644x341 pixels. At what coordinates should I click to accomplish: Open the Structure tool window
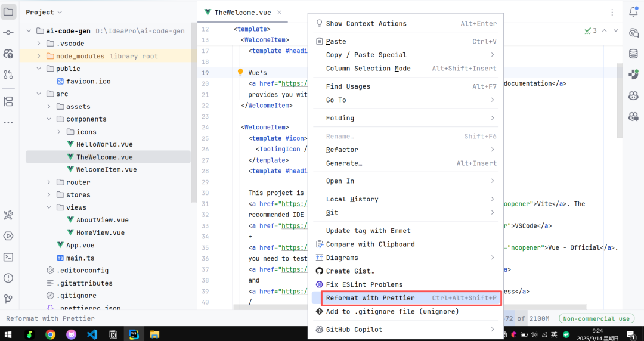tap(8, 101)
